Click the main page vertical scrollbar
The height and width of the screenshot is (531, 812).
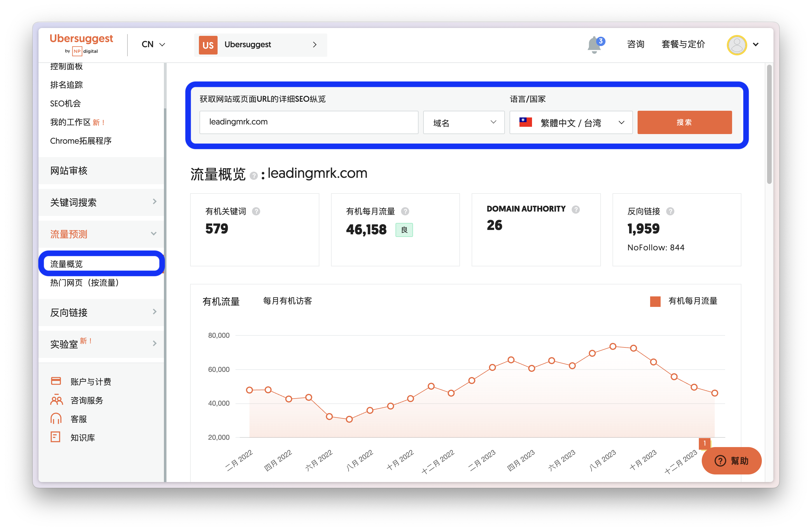pos(769,124)
